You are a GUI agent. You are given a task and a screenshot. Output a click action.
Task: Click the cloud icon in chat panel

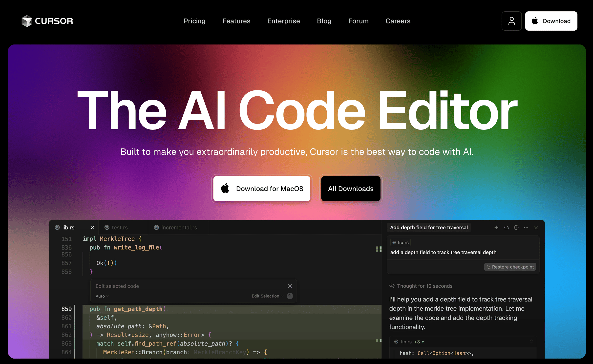(x=506, y=227)
